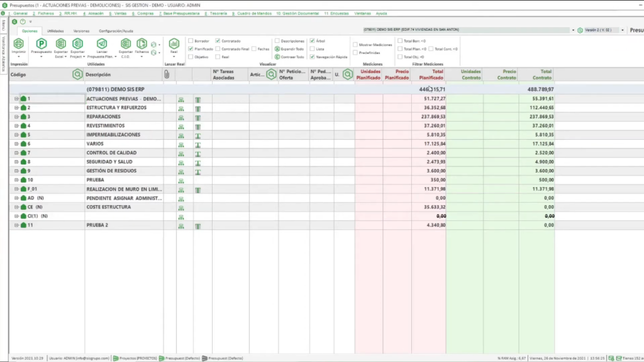Click Proyectos (PROYECTOS) in status bar
The width and height of the screenshot is (644, 362).
[x=135, y=358]
